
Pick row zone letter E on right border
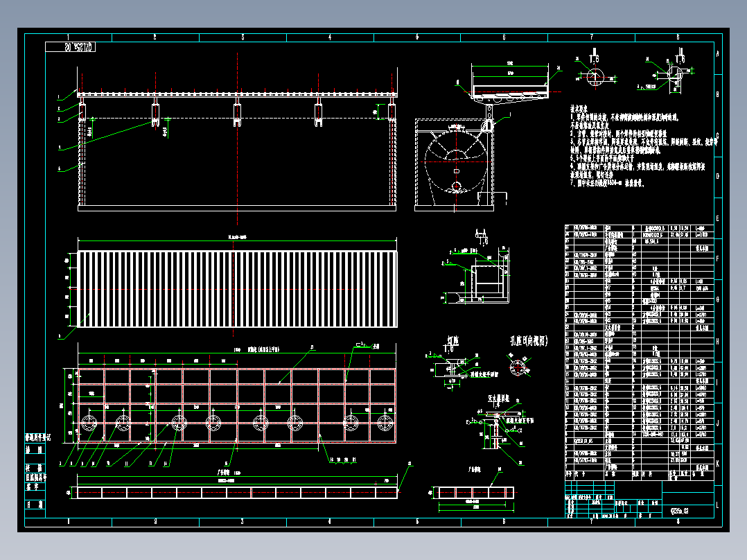tap(718, 218)
